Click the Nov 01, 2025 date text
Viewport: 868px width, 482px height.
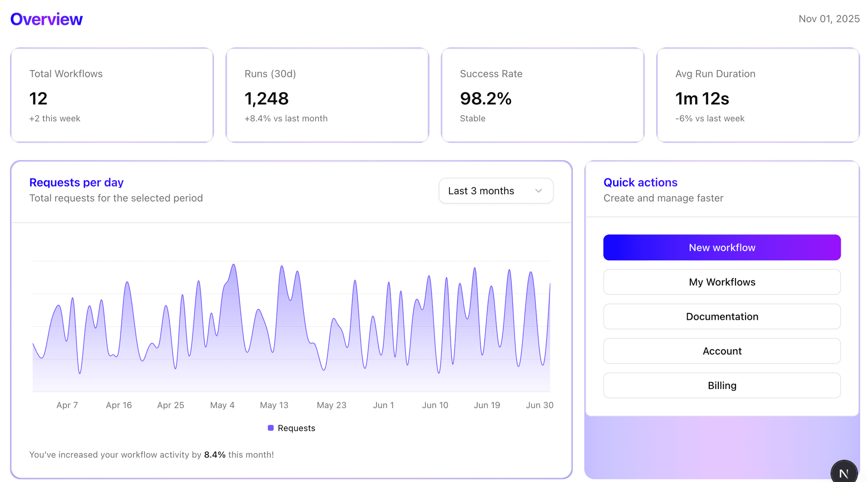tap(829, 19)
